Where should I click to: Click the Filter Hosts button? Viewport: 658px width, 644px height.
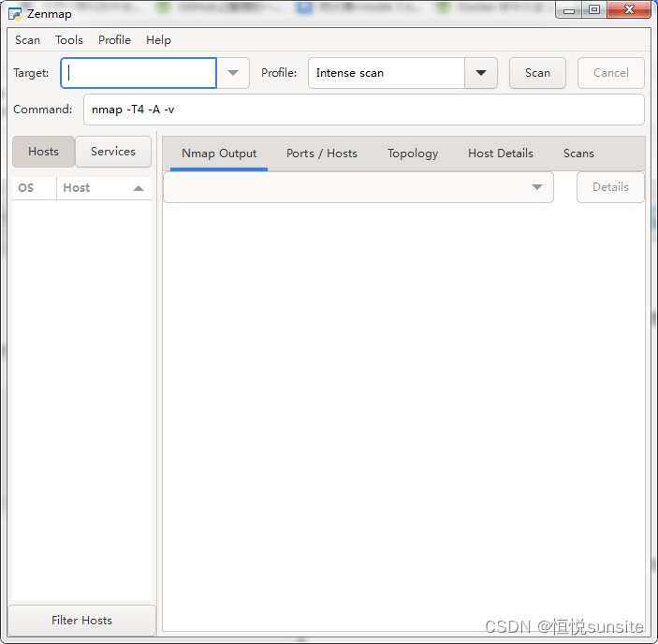81,620
